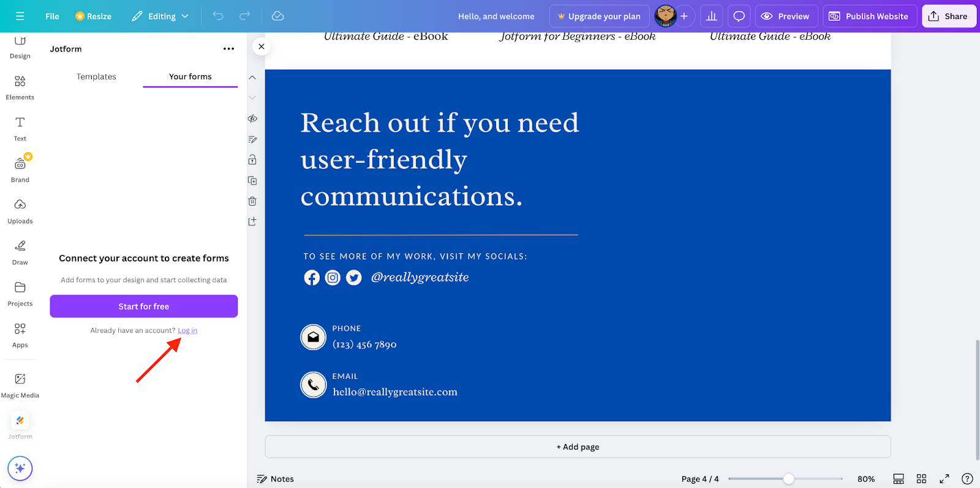The image size is (980, 488).
Task: Open the Projects sidebar panel
Action: pyautogui.click(x=20, y=294)
